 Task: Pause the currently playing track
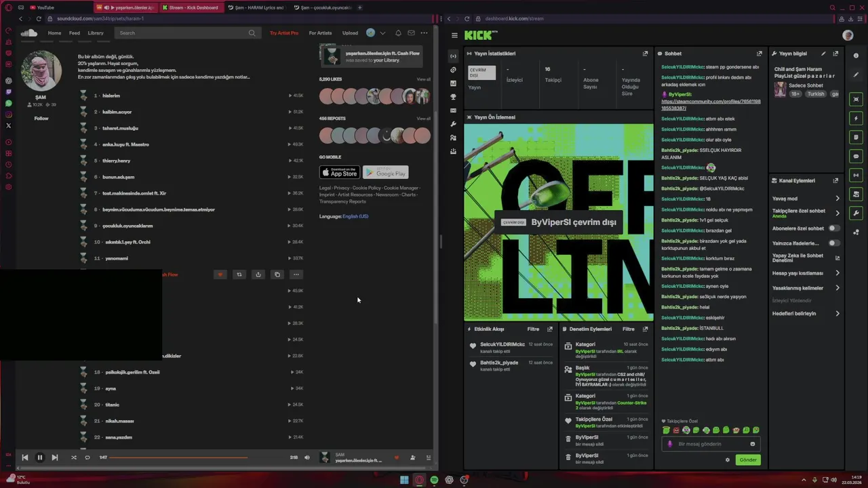[39, 457]
